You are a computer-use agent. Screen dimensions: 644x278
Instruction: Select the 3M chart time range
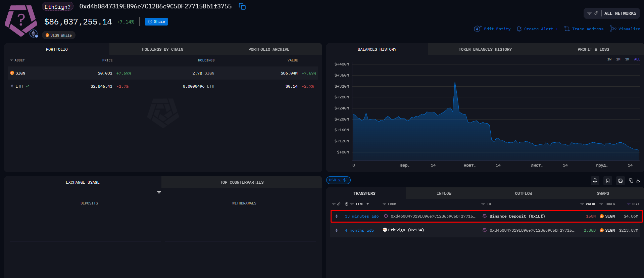click(x=627, y=59)
